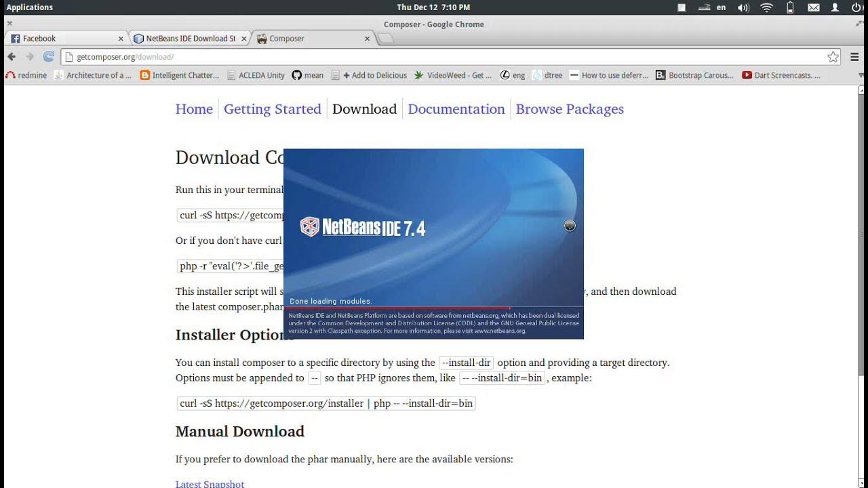
Task: Click NetBeans splash loading progress bar
Action: point(433,308)
